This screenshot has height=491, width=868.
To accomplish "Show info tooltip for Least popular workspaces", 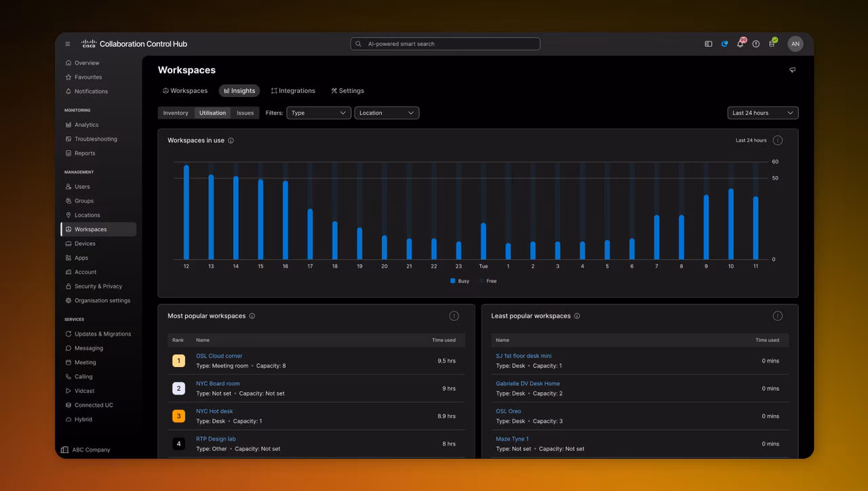I will (x=577, y=316).
